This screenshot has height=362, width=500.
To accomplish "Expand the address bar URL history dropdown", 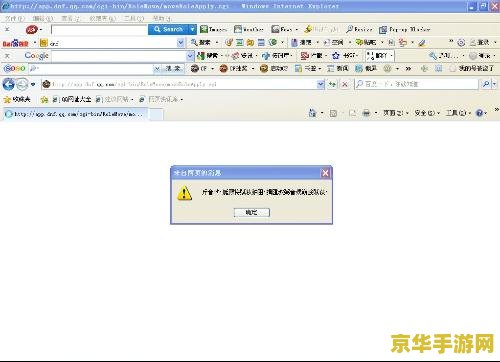I will click(x=320, y=84).
